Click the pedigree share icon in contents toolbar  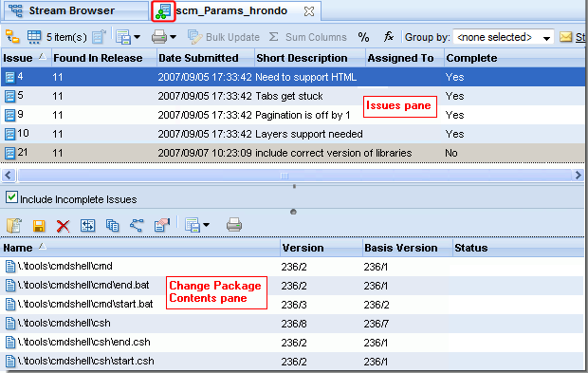[137, 225]
